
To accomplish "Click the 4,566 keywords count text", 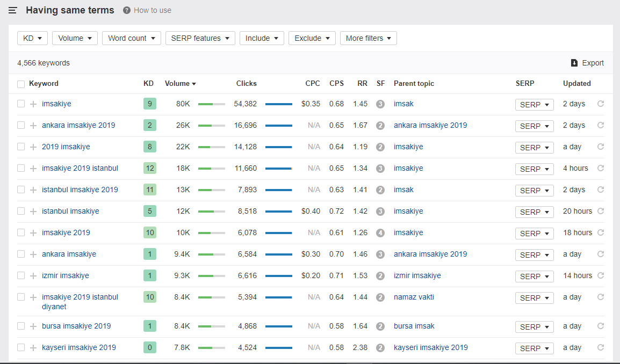I will tap(44, 63).
